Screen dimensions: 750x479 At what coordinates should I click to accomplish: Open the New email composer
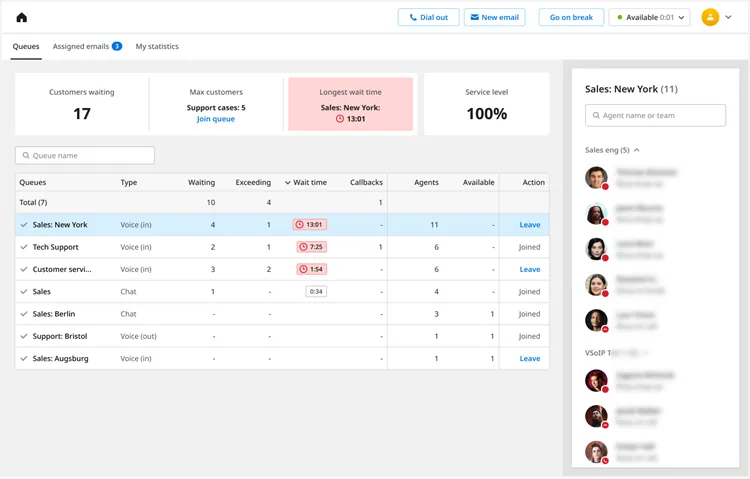pos(495,17)
